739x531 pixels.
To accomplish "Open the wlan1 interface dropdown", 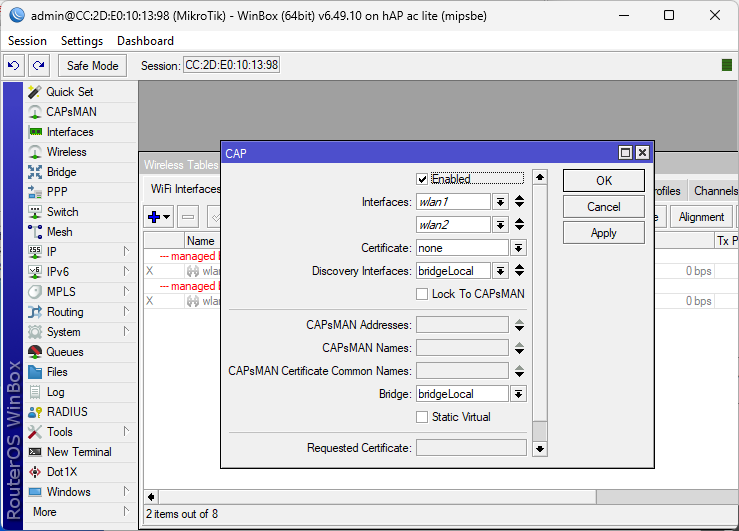I will tap(500, 202).
